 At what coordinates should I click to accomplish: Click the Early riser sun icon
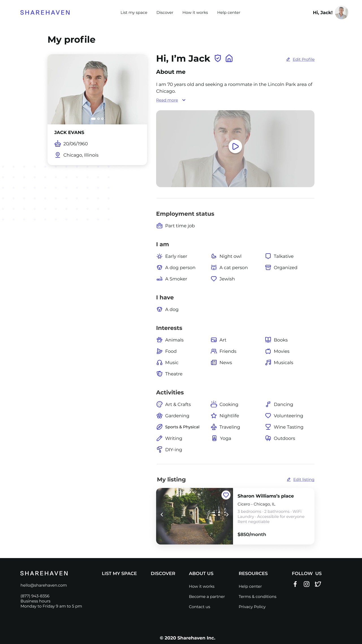pos(160,256)
